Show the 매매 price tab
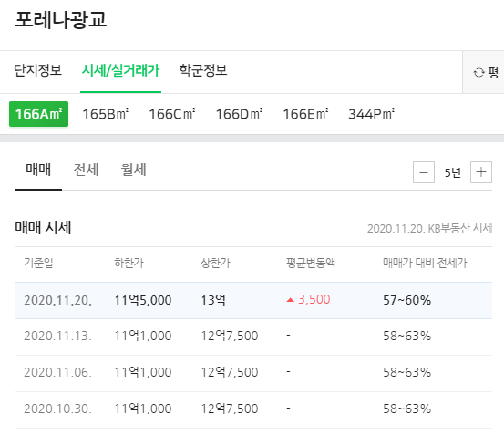This screenshot has height=435, width=504. pos(38,170)
